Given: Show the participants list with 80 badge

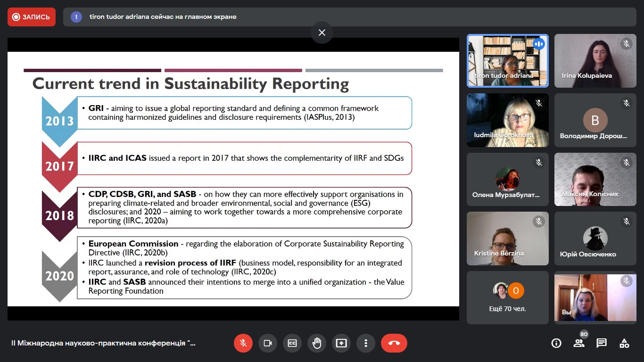Looking at the screenshot, I should coord(579,343).
